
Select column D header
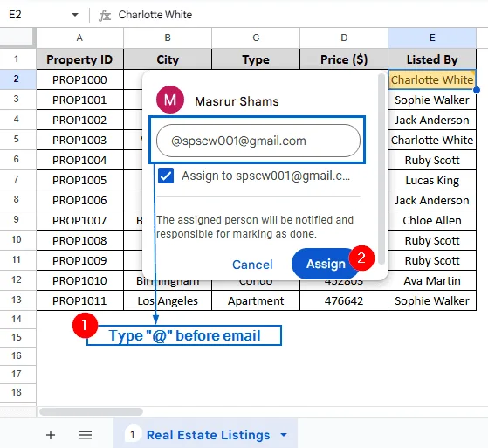click(344, 38)
